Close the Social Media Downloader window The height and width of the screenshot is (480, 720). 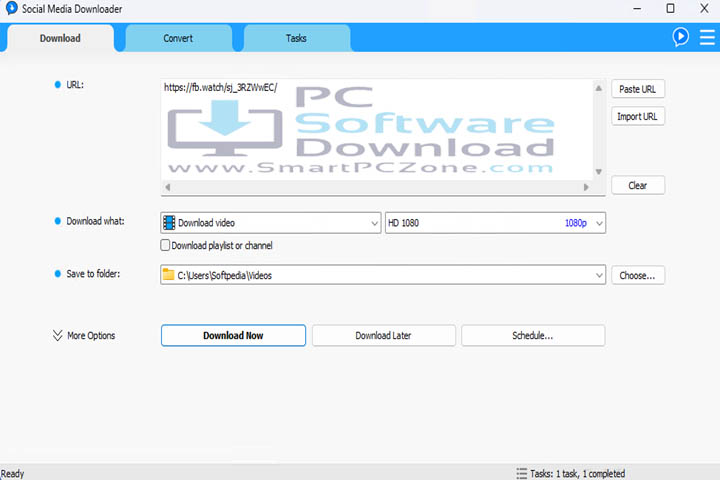tap(704, 8)
